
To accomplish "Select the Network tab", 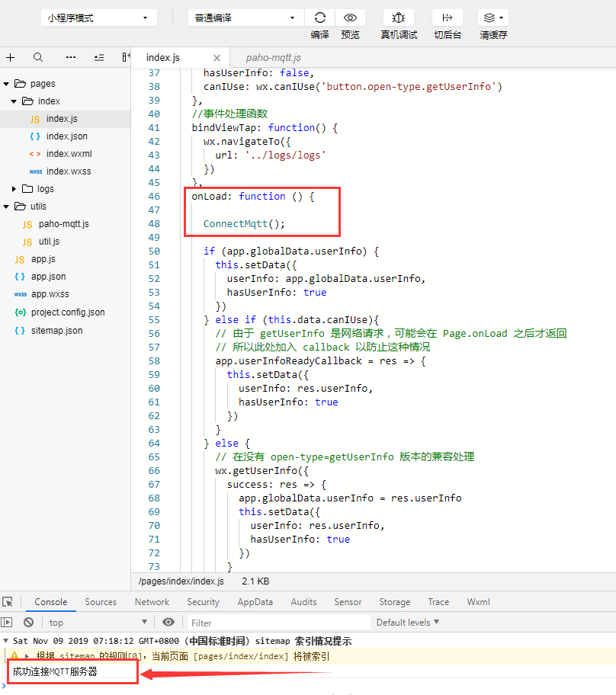I will pos(152,602).
